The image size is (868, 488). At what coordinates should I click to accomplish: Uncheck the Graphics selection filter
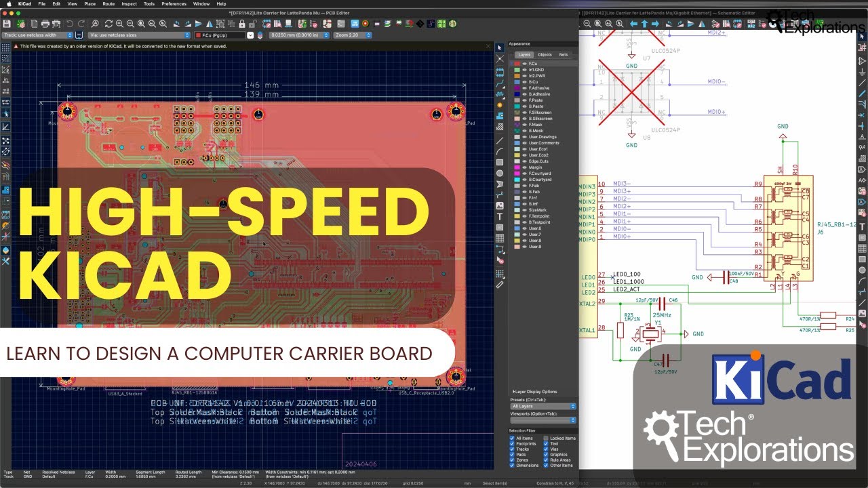546,455
